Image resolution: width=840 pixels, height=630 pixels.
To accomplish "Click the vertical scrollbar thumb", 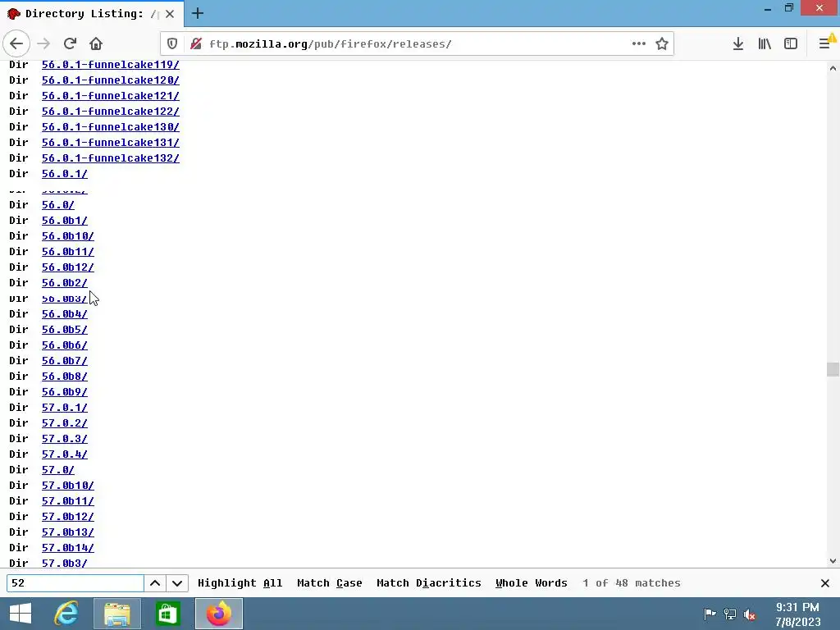I will (833, 370).
